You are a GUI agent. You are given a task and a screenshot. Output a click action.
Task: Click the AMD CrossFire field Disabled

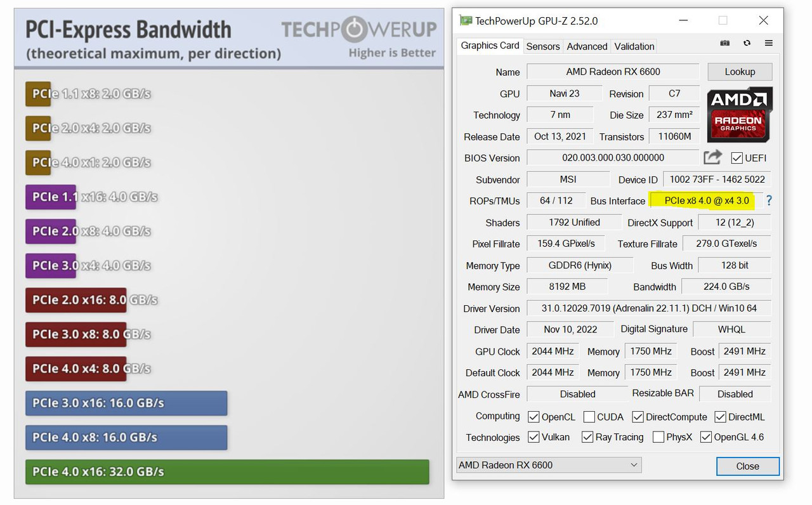(577, 394)
